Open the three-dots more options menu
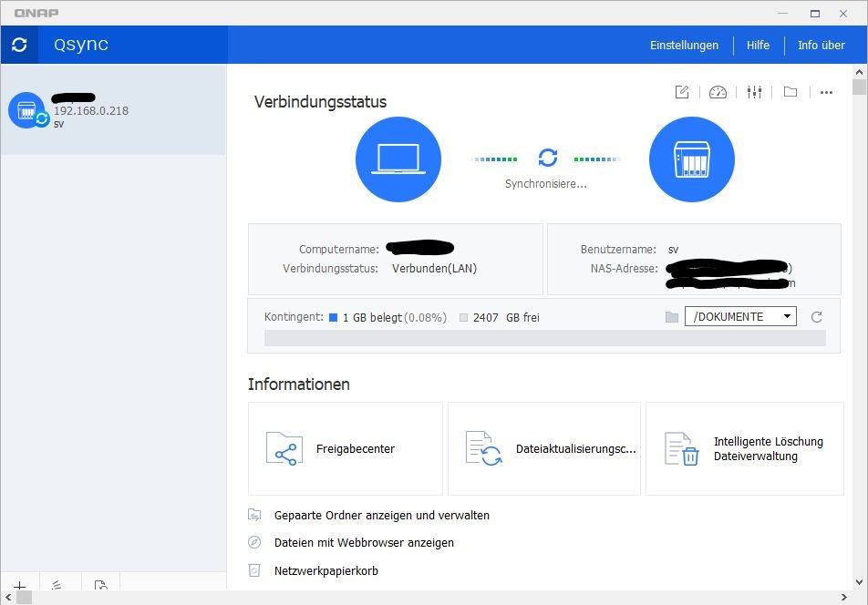Screen dimensions: 868x605 click(x=826, y=92)
